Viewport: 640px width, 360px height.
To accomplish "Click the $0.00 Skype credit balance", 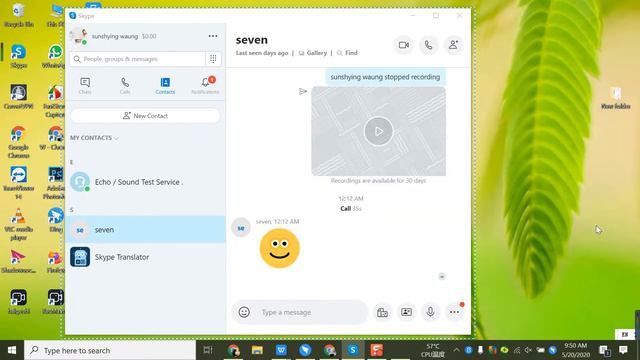I will point(149,36).
